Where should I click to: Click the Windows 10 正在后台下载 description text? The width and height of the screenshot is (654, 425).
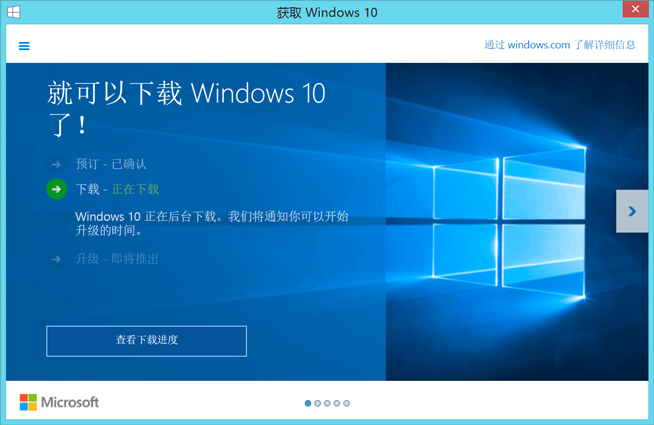pyautogui.click(x=212, y=223)
